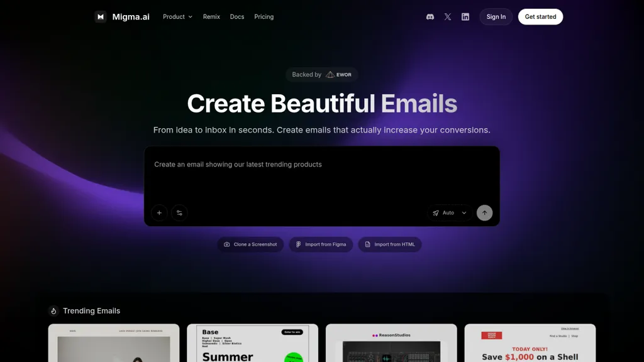The image size is (644, 362).
Task: Click the Migma.ai logo icon
Action: (101, 16)
